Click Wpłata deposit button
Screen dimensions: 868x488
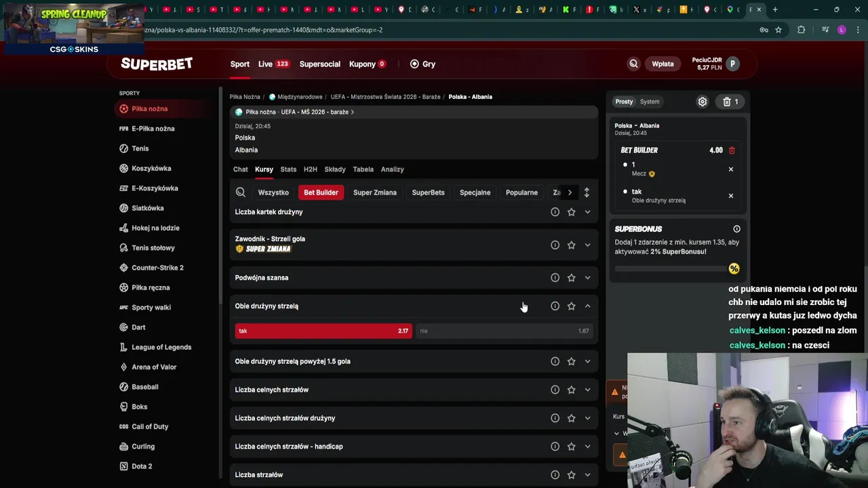click(x=663, y=64)
